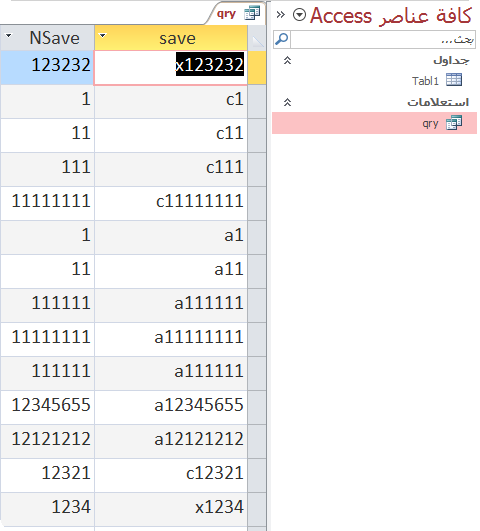Open the NSave column filter dropdown
Screen dimensions: 480x531
coord(8,35)
